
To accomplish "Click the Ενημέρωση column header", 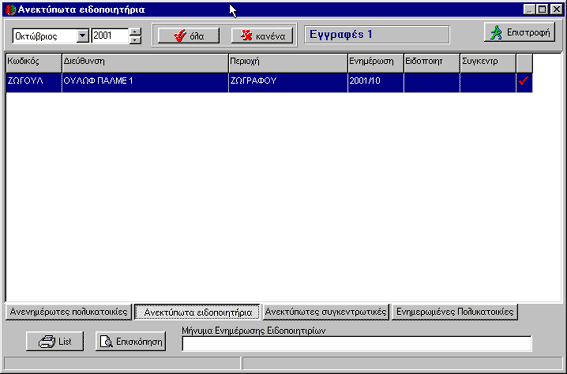I will coord(375,63).
